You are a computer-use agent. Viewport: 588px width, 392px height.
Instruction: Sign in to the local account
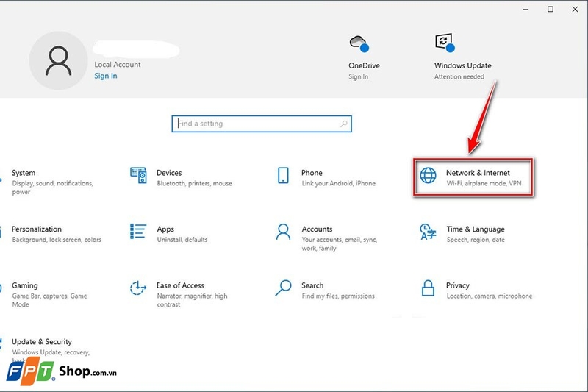coord(106,76)
